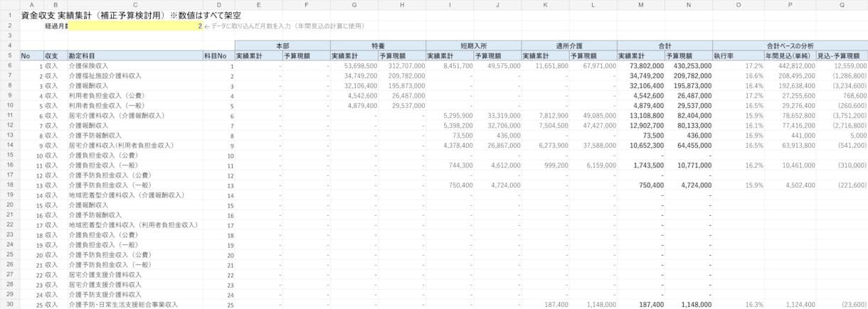
Task: Select column header C
Action: [135, 4]
